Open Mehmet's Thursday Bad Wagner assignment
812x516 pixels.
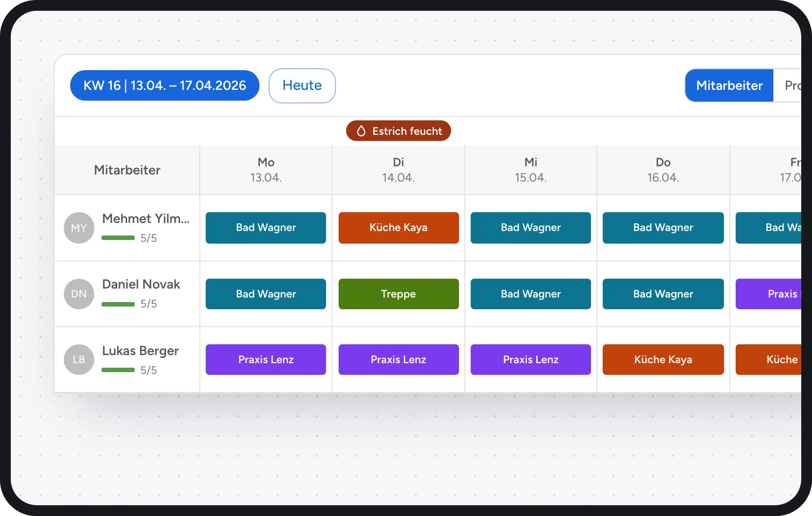tap(663, 228)
